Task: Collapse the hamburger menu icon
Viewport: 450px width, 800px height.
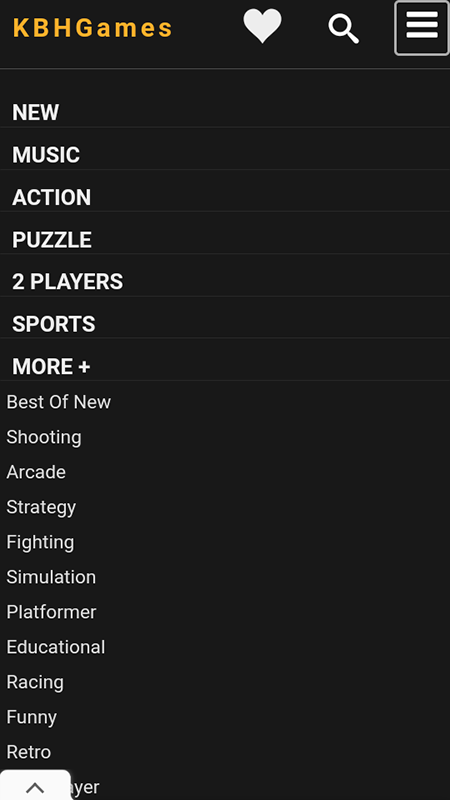Action: (422, 28)
